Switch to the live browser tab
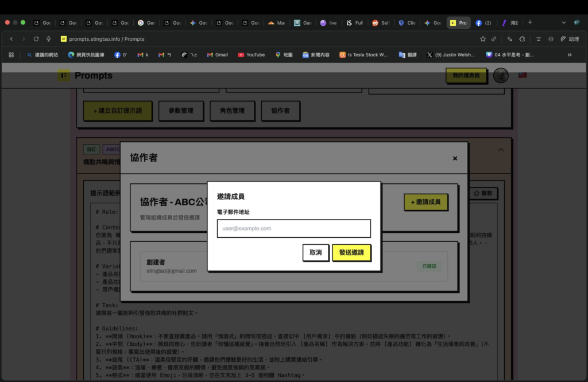The image size is (588, 382). click(x=328, y=23)
